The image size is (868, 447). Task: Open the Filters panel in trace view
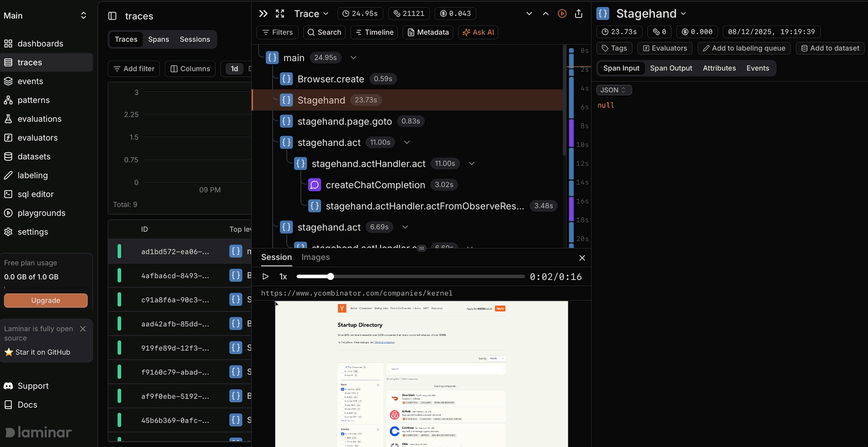click(277, 32)
